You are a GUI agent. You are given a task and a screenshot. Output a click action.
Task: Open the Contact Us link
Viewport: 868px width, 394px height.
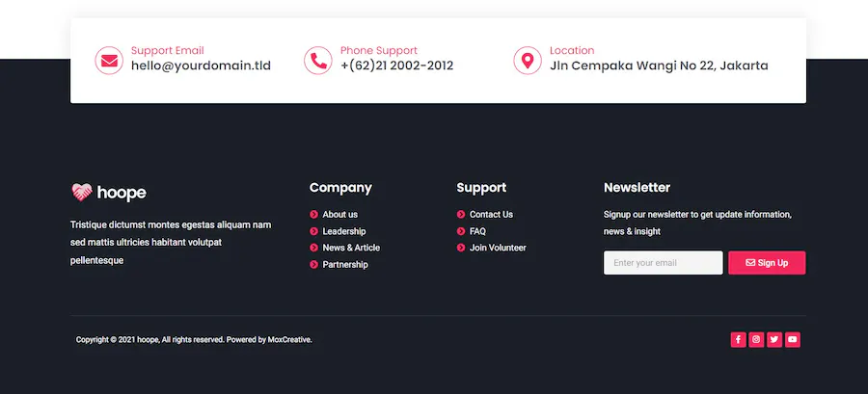[491, 215]
